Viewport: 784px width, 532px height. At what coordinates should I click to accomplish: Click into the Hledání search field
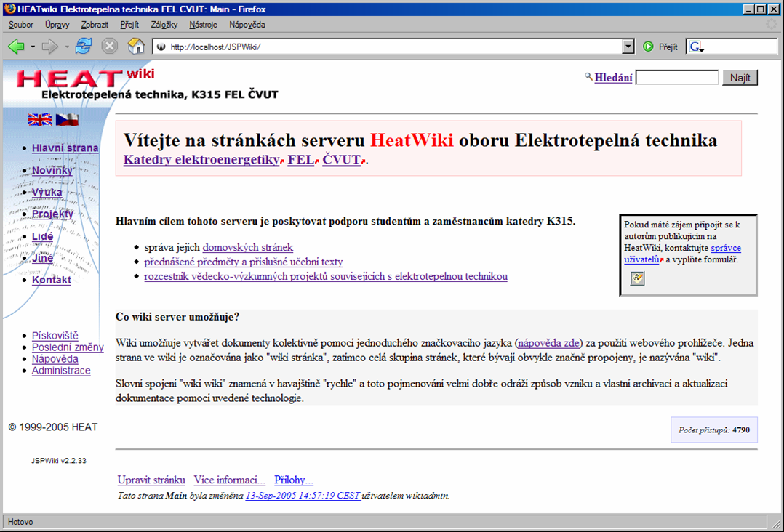tap(677, 78)
